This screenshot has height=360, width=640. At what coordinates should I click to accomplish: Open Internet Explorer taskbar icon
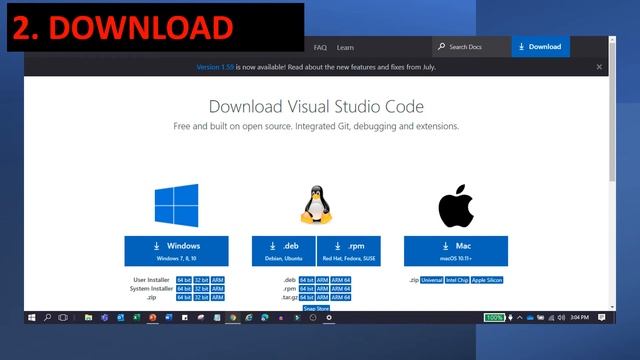point(249,318)
